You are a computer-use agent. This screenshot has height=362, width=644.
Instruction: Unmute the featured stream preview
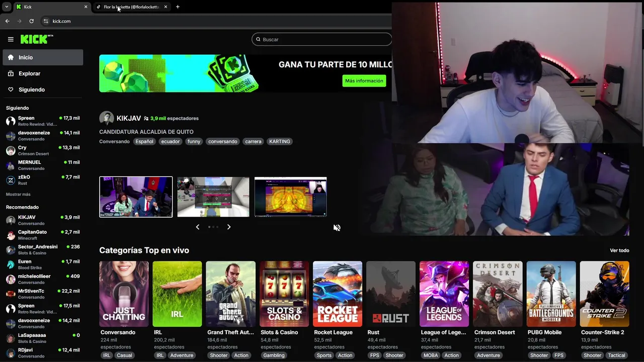[x=337, y=228]
